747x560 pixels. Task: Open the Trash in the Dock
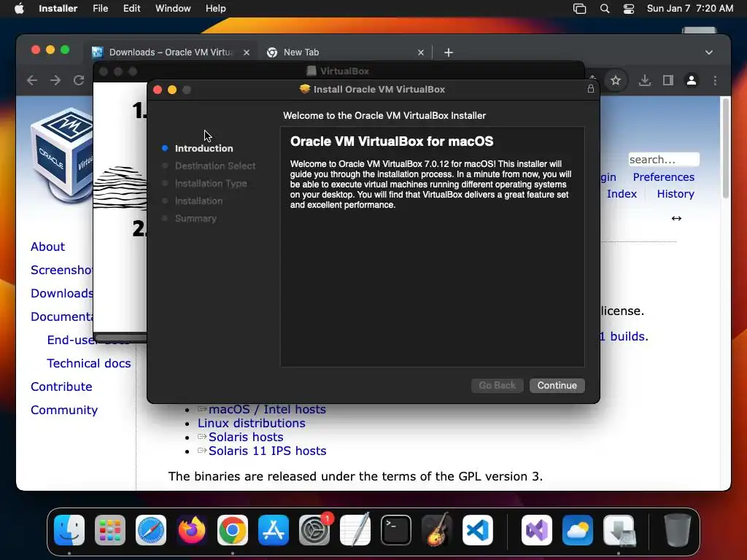click(x=678, y=530)
